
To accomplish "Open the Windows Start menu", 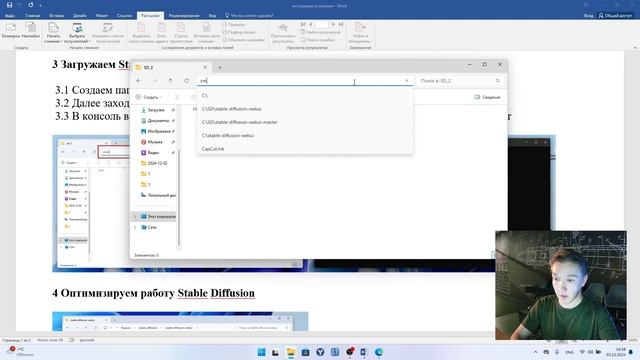I will tap(262, 352).
